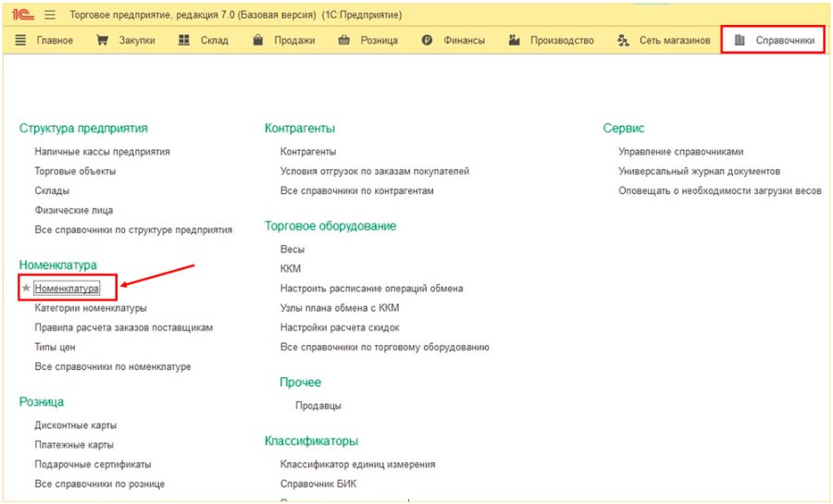Image resolution: width=833 pixels, height=504 pixels.
Task: Open Условия отгрузок по заказам покупателей
Action: coord(375,171)
